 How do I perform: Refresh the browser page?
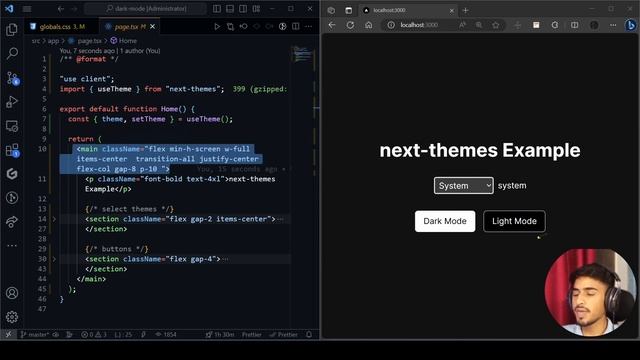pyautogui.click(x=350, y=25)
